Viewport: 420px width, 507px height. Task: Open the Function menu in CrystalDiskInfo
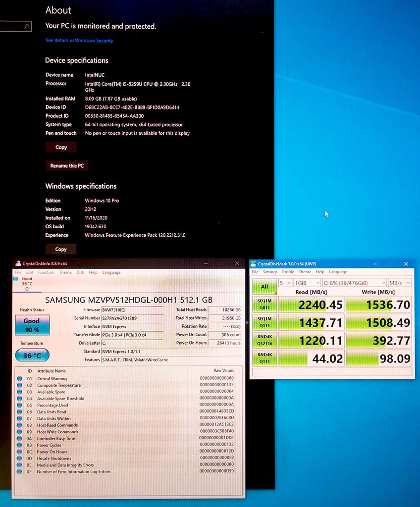click(x=46, y=272)
